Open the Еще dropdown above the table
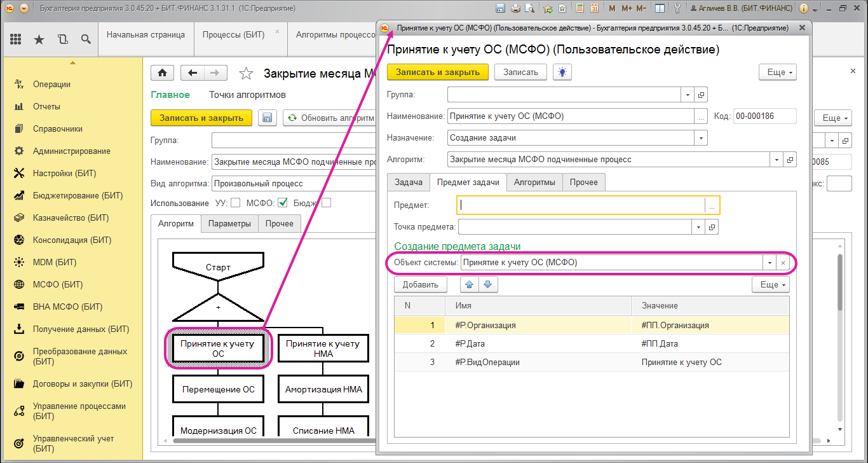 (771, 284)
